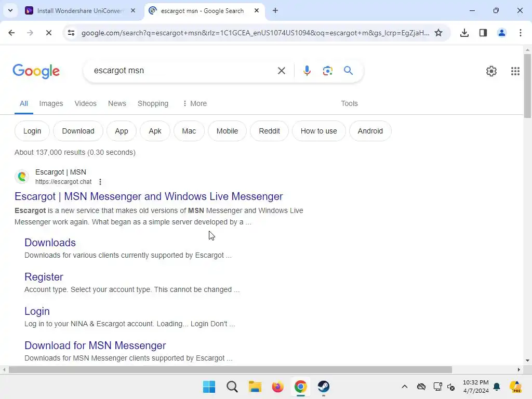
Task: Open Download for MSN Messenger sitelink
Action: pos(95,345)
